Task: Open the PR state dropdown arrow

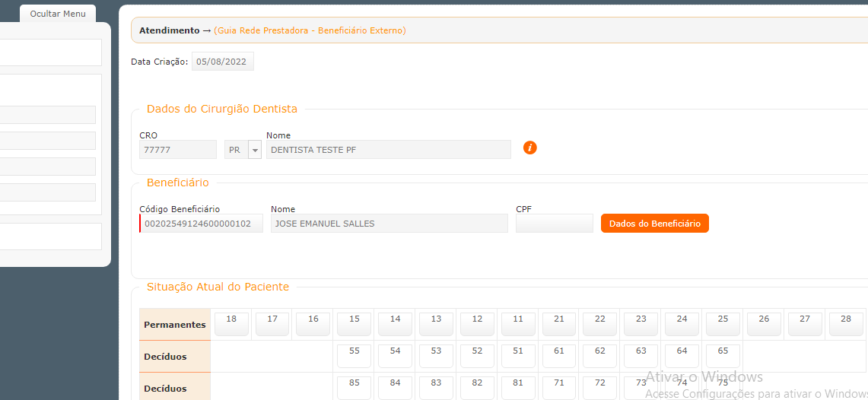Action: pyautogui.click(x=254, y=150)
